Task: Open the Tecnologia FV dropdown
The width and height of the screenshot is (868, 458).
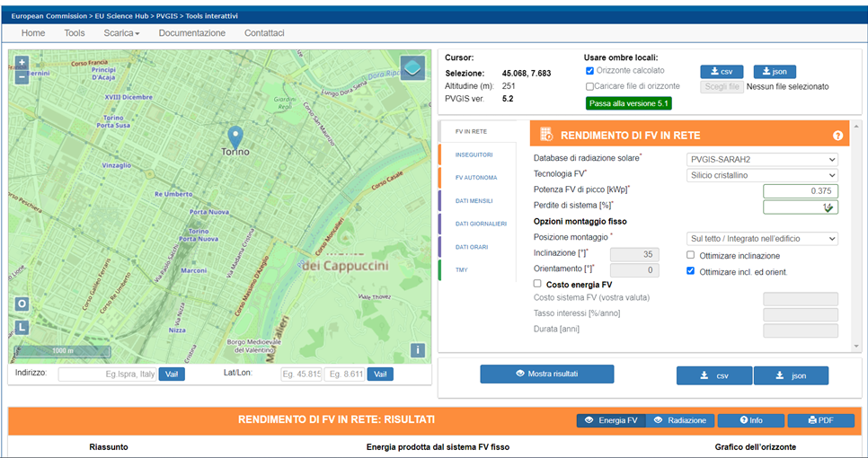Action: click(x=762, y=175)
